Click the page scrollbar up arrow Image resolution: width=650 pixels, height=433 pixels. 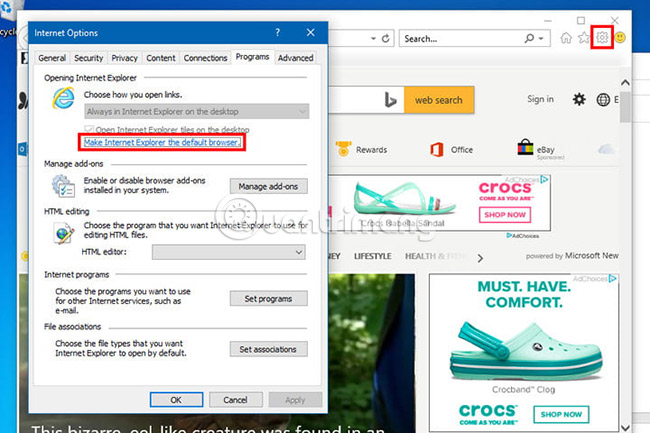pos(625,83)
